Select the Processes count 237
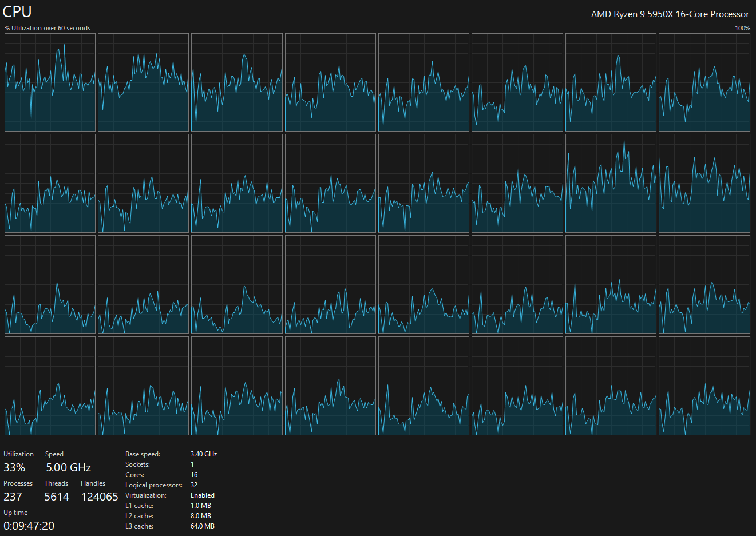Screen dimensions: 756x536 click(13, 497)
